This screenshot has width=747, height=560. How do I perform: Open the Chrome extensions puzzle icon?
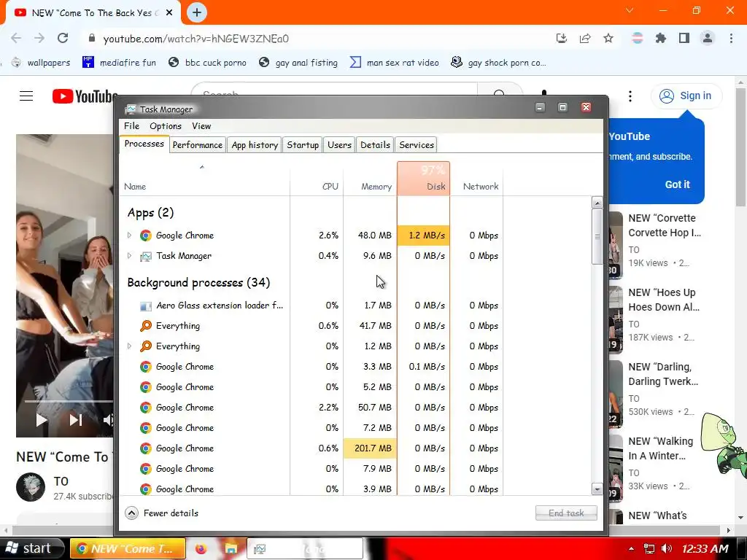click(660, 38)
